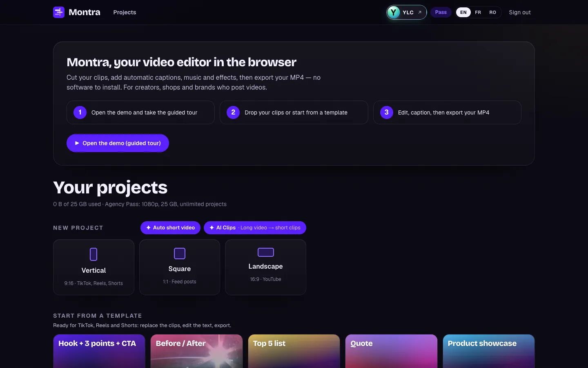Click the 'START FROM A TEMPLATE' label
Screen dimensions: 588x368
[98, 316]
